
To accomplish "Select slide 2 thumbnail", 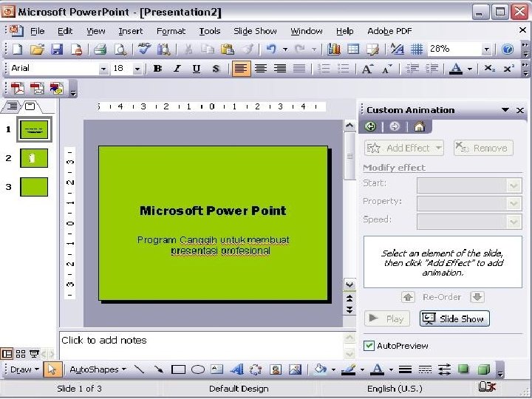I will click(34, 158).
